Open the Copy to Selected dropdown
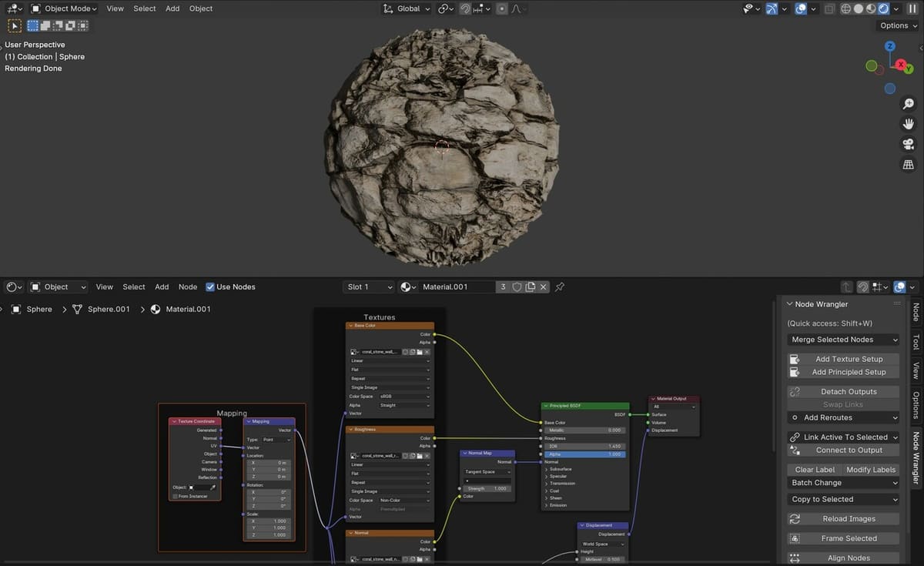Screen dimensions: 924x566 [843, 499]
